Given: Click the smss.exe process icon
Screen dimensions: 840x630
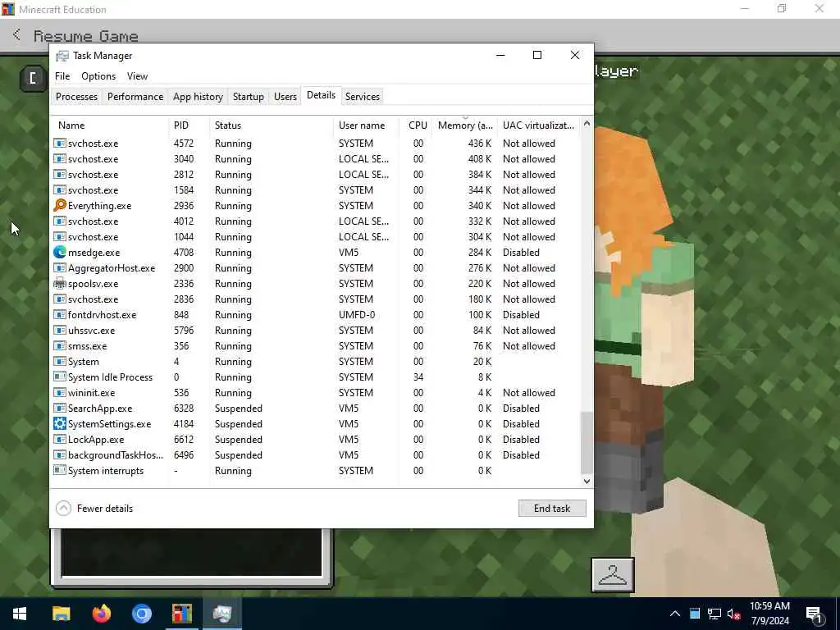Looking at the screenshot, I should tap(60, 345).
